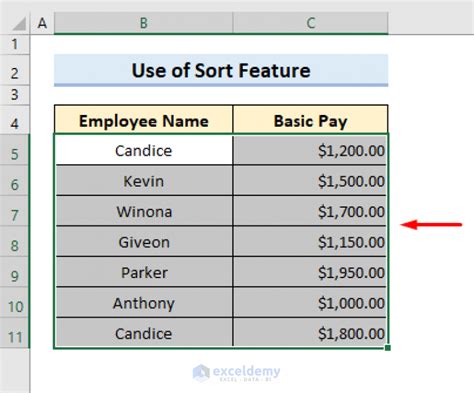The width and height of the screenshot is (474, 393).
Task: Click the 'Basic Pay' header cell
Action: coord(311,120)
